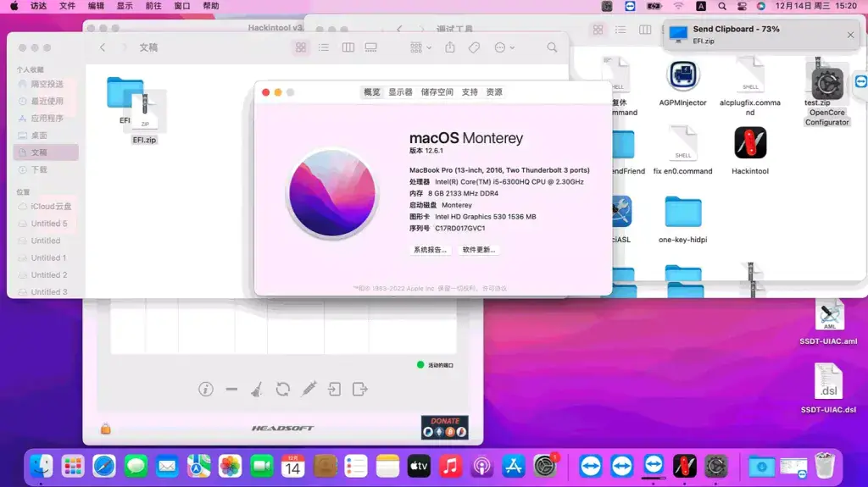Select iCloud云盘 in the Finder sidebar
The height and width of the screenshot is (487, 868).
(47, 207)
